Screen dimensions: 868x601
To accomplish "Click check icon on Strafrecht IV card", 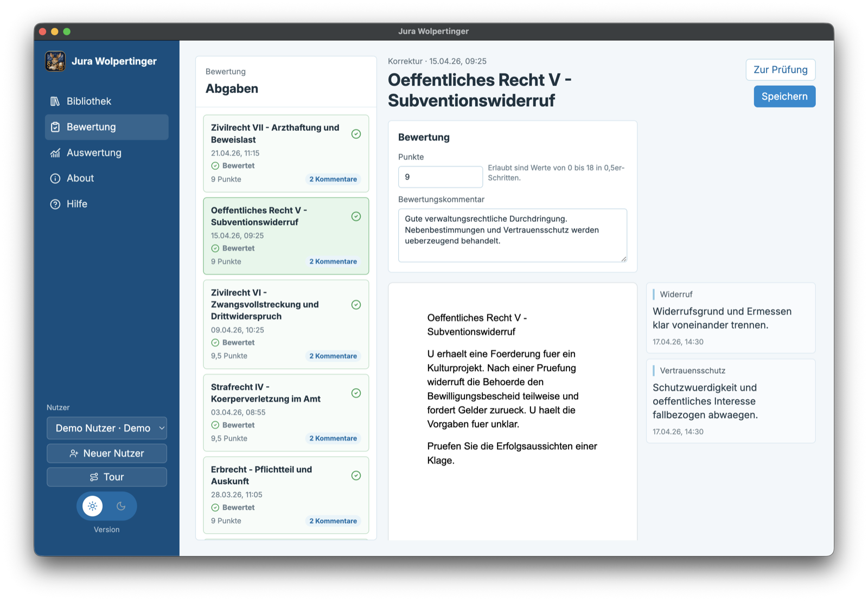I will tap(356, 393).
